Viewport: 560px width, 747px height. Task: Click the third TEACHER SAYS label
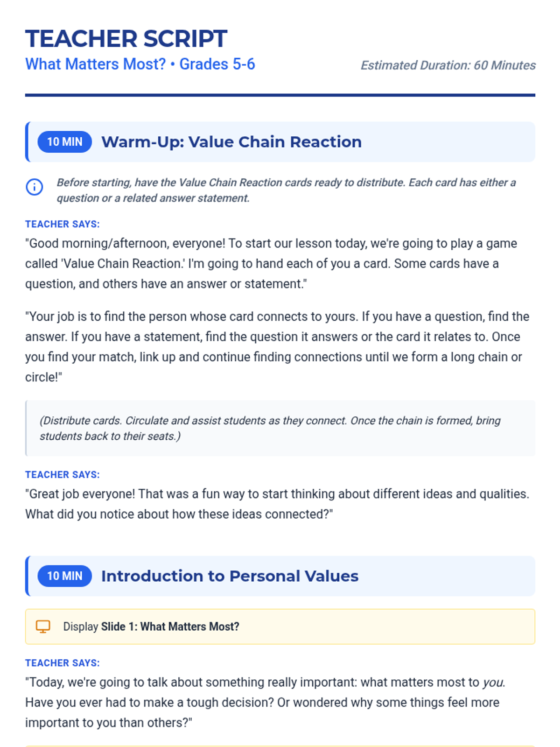[x=63, y=663]
